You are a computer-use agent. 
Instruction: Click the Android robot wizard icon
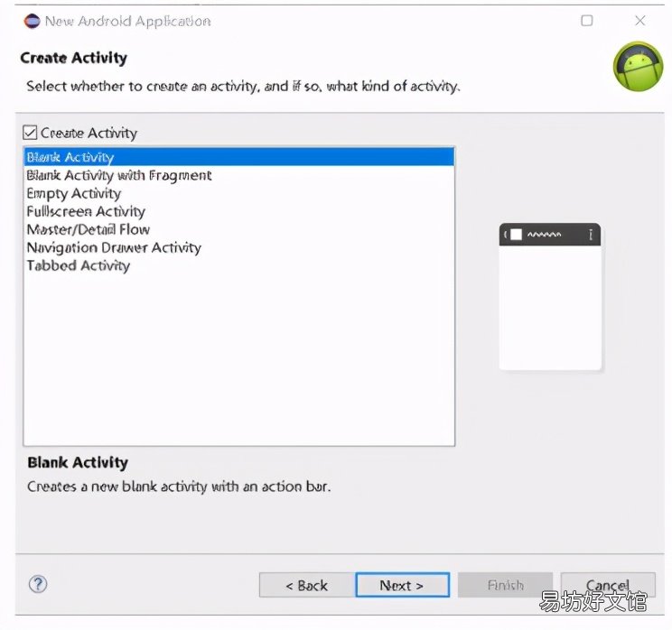click(x=638, y=67)
